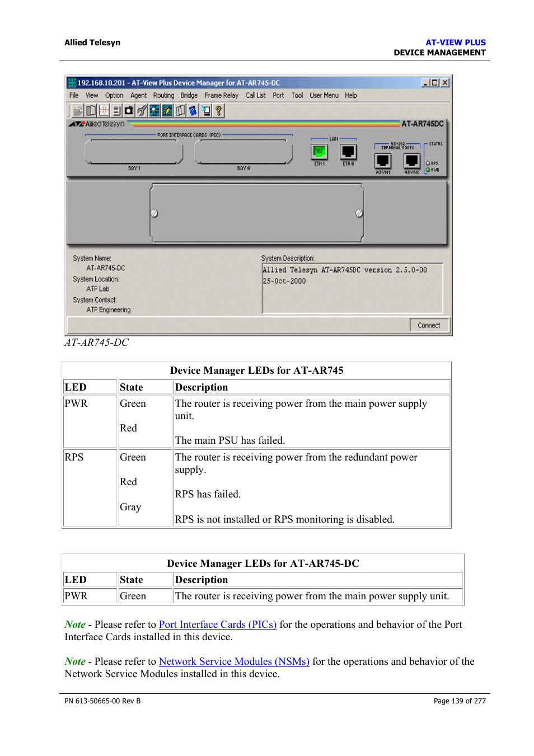The height and width of the screenshot is (756, 534).
Task: Click the Connect button
Action: tap(429, 325)
